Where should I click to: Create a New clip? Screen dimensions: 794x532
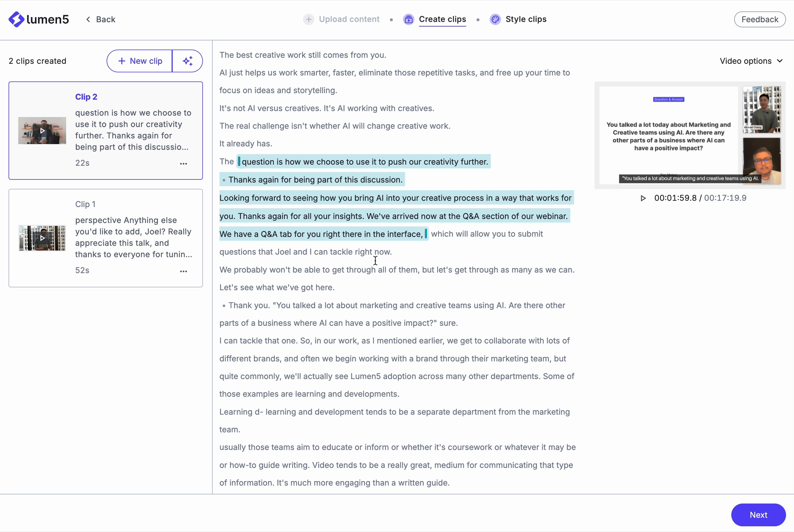click(140, 61)
